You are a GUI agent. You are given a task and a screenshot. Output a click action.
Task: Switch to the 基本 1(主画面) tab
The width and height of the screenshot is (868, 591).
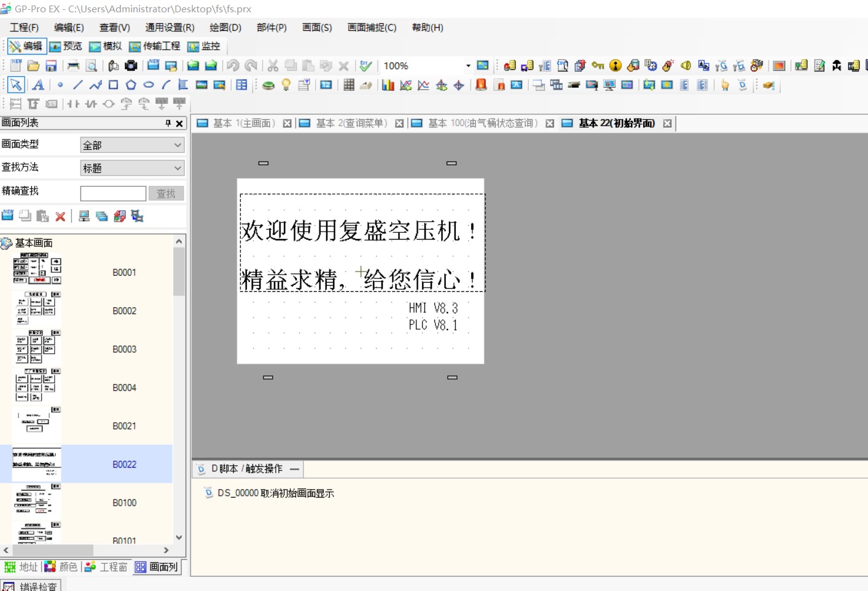(243, 123)
